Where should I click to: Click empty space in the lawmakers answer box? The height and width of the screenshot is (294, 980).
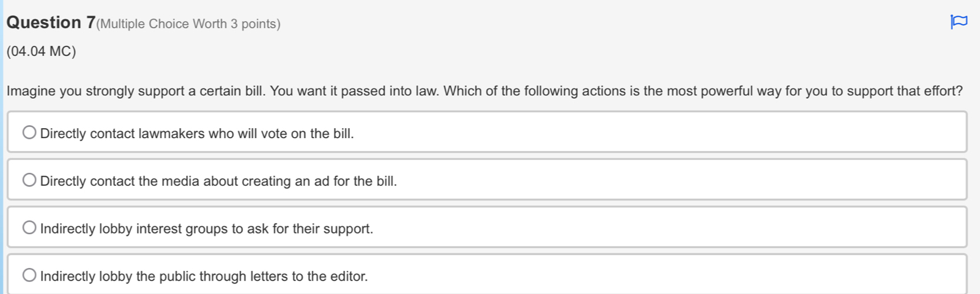[646, 132]
